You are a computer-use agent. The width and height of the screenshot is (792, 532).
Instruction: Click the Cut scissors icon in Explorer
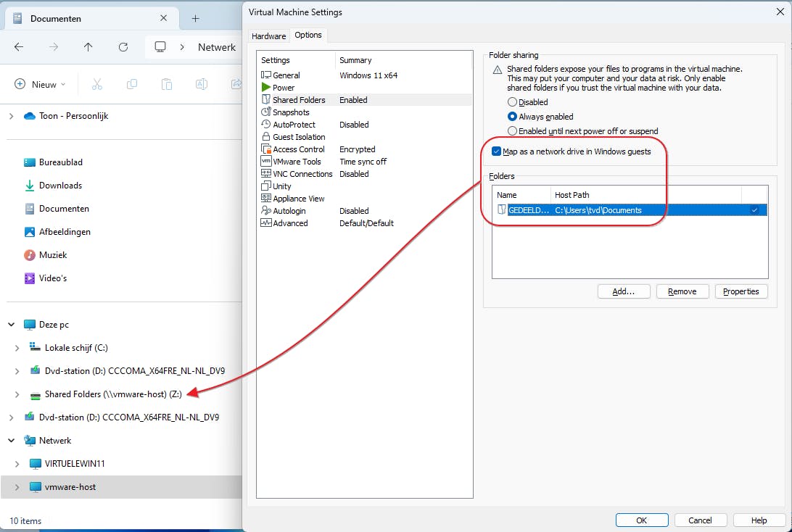point(97,84)
